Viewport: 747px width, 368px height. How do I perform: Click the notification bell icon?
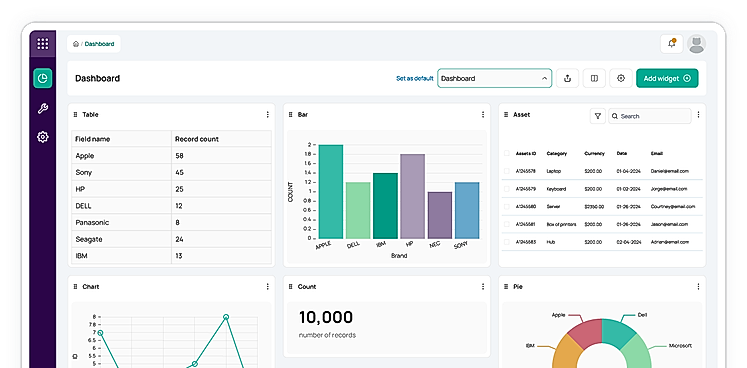pyautogui.click(x=672, y=44)
